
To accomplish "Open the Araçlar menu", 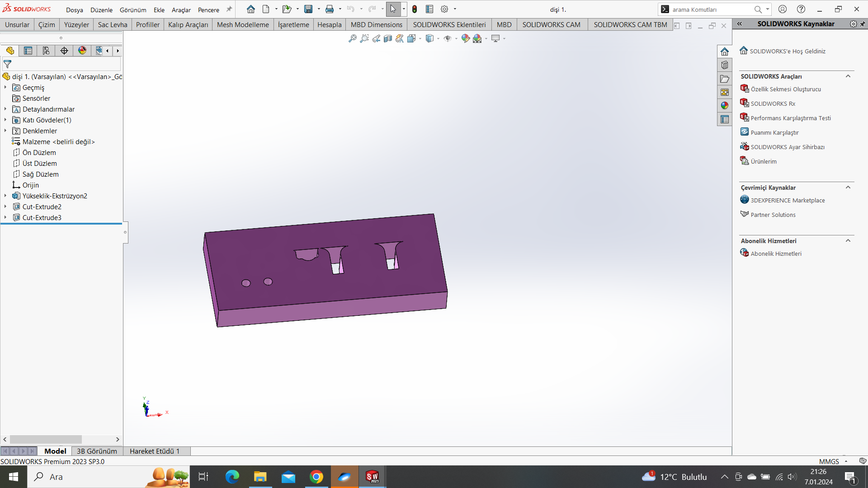I will (181, 10).
